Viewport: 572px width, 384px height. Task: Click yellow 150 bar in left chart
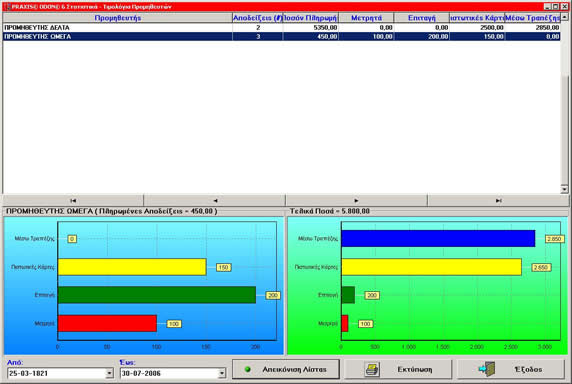point(132,267)
